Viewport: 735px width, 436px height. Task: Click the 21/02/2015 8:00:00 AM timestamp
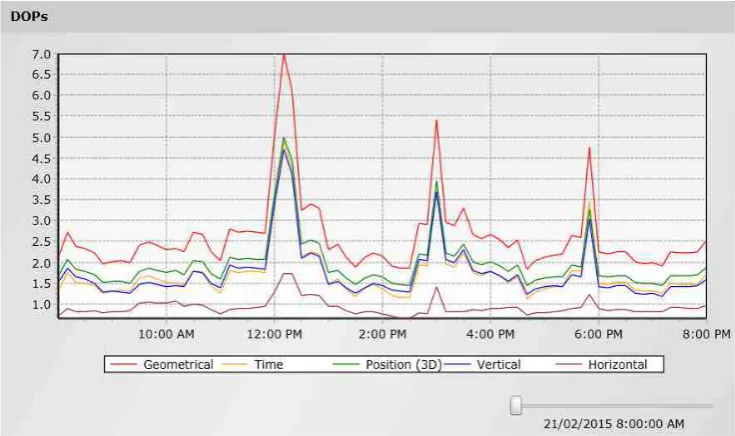(x=614, y=424)
